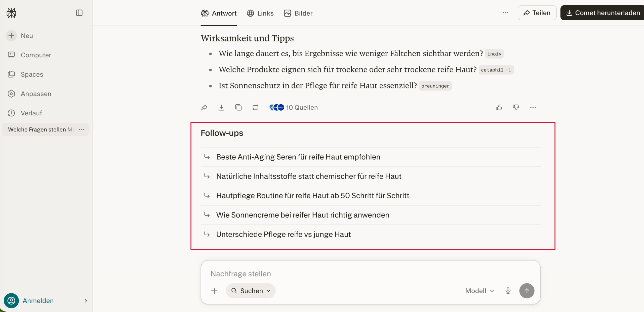Click the plus attach icon in input box
Image resolution: width=644 pixels, height=312 pixels.
[214, 291]
